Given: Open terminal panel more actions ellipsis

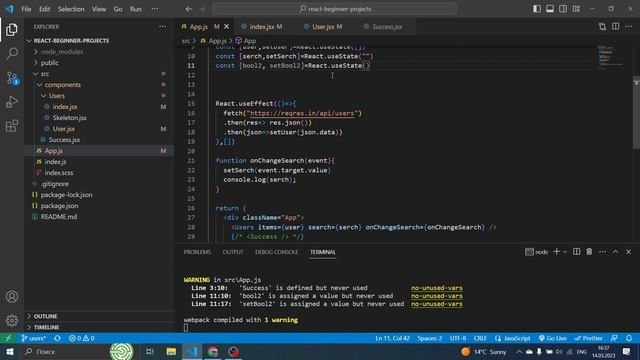Looking at the screenshot, I should 602,252.
